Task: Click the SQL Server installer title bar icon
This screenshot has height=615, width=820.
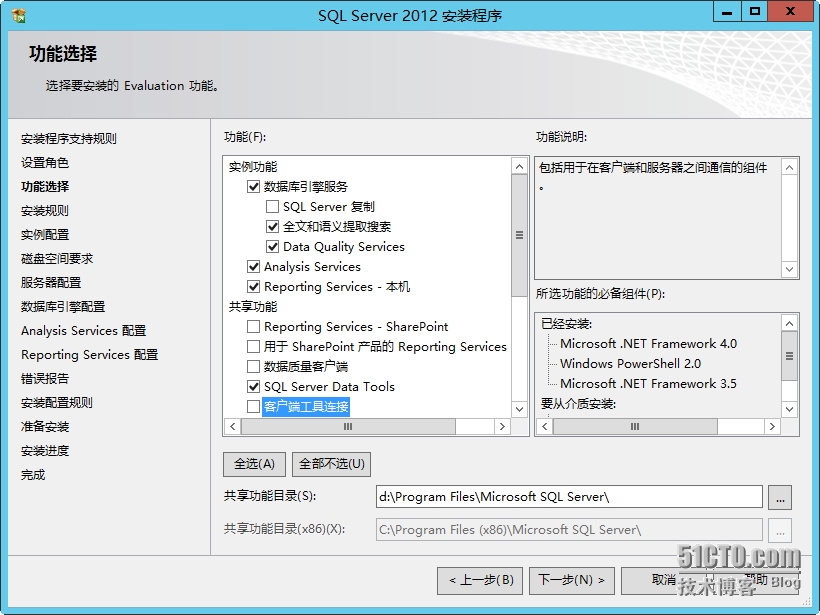Action: click(18, 16)
